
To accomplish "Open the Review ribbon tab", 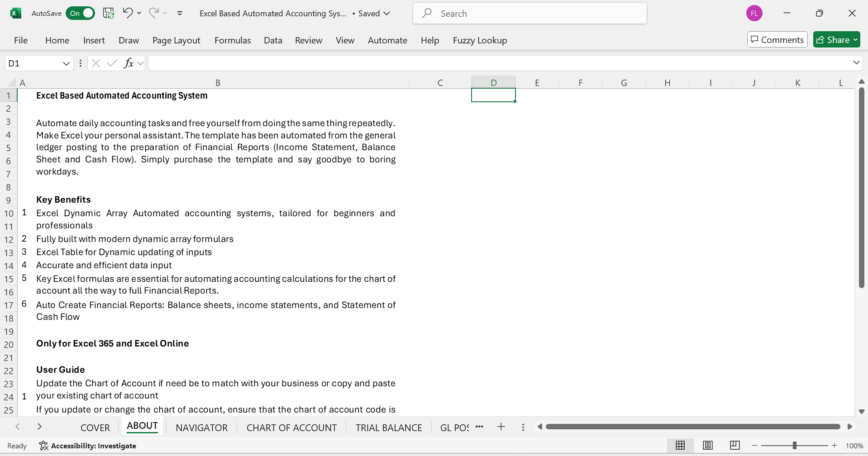I will [308, 40].
